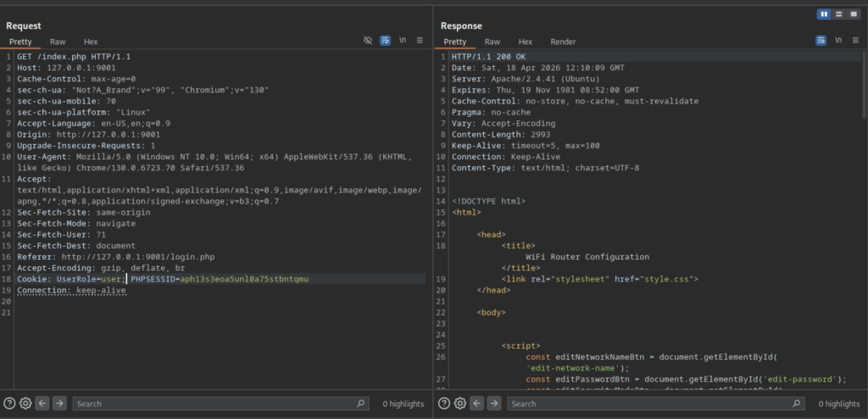Viewport: 868px width, 419px height.
Task: Open search settings gear below Request panel
Action: click(x=25, y=404)
